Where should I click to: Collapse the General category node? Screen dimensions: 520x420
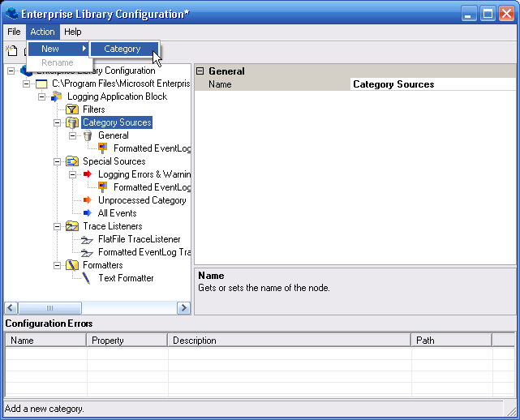72,135
